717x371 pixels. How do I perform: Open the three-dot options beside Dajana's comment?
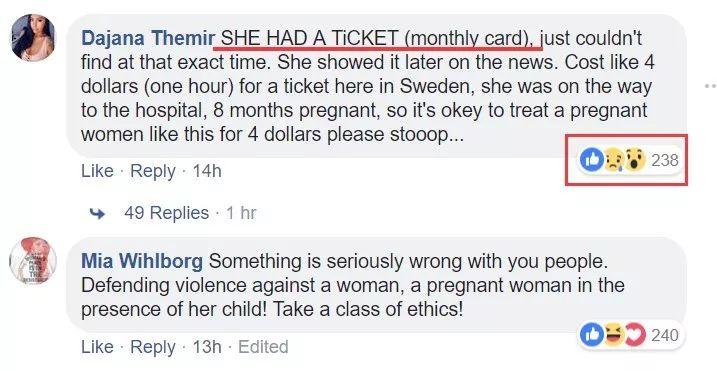[711, 86]
